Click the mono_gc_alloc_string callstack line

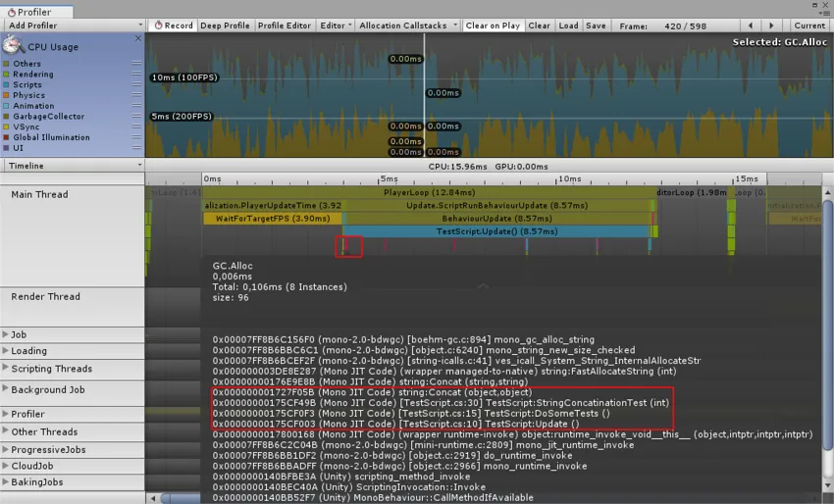pos(403,339)
